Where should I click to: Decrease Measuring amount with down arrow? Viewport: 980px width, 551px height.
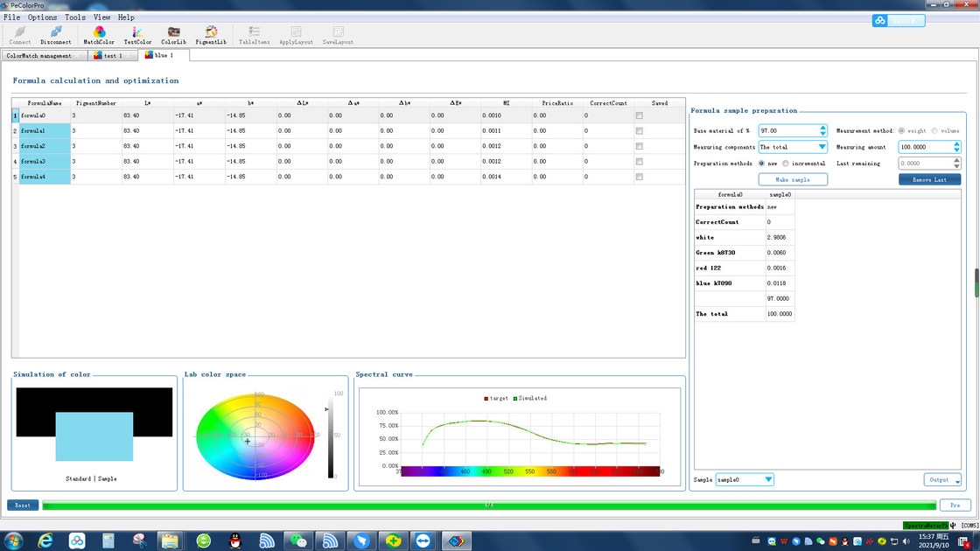956,150
